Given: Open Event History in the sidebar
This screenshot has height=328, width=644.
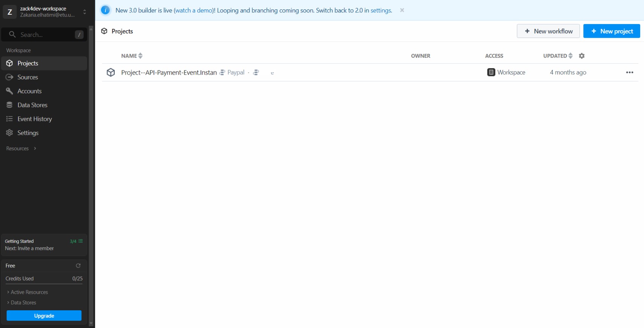Looking at the screenshot, I should pos(44,119).
